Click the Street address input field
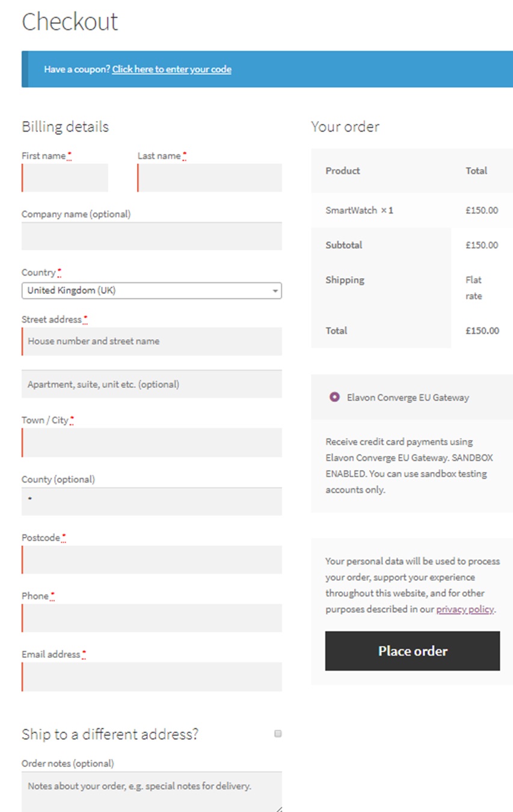513x812 pixels. [152, 341]
